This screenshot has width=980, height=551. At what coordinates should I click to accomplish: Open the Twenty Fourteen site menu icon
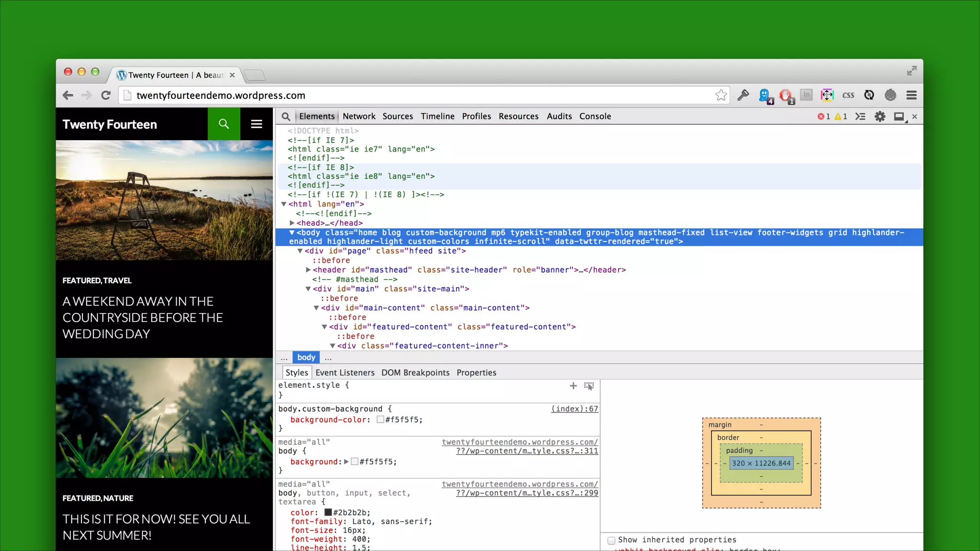coord(256,124)
